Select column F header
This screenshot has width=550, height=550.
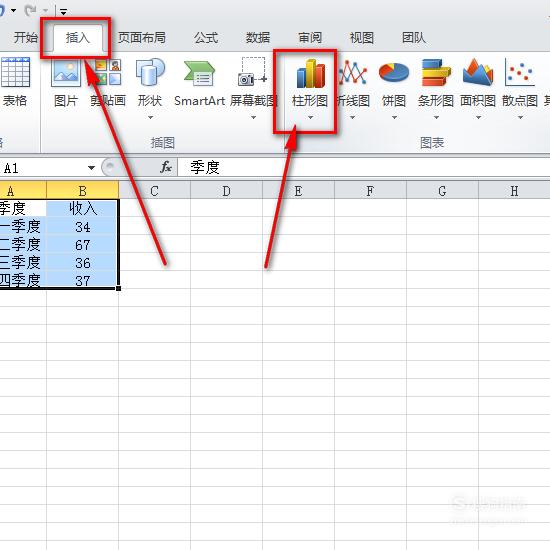coord(370,190)
